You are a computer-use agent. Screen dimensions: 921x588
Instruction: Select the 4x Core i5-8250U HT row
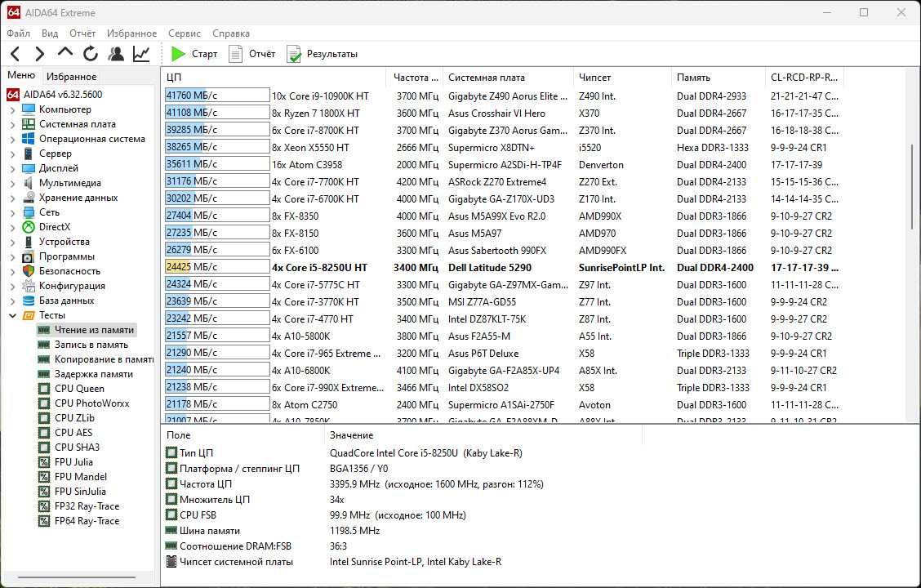(x=502, y=267)
